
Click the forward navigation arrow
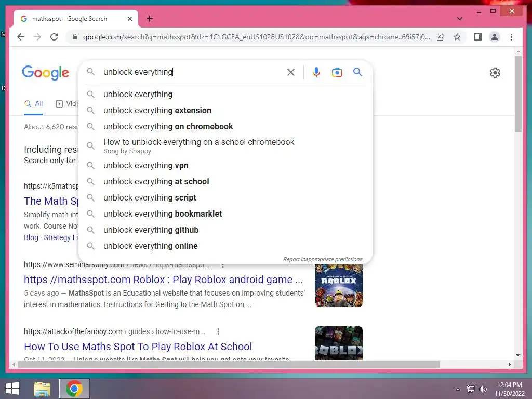[37, 37]
